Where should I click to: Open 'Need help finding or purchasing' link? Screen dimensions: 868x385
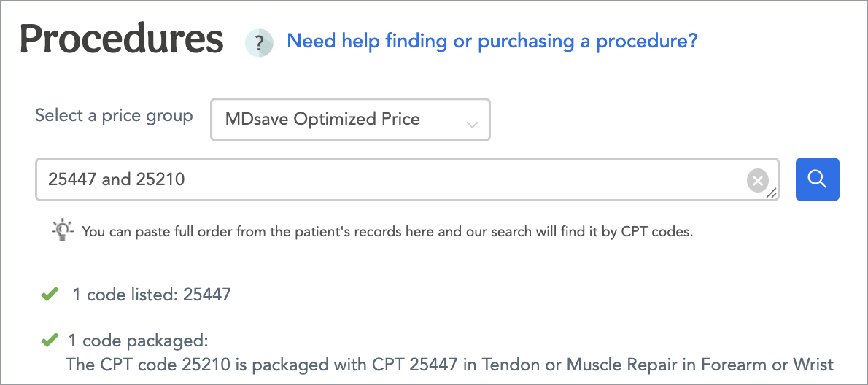tap(492, 41)
